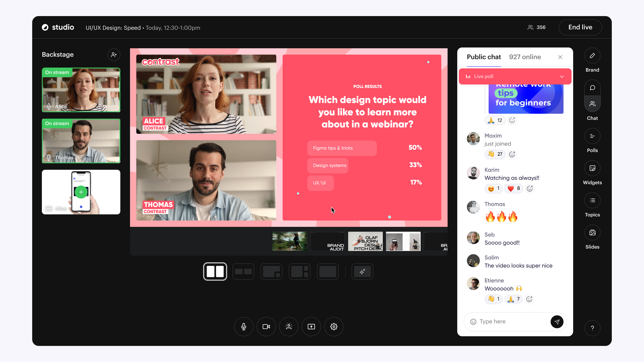Switch to the Public chat tab
The width and height of the screenshot is (644, 362).
click(x=483, y=57)
